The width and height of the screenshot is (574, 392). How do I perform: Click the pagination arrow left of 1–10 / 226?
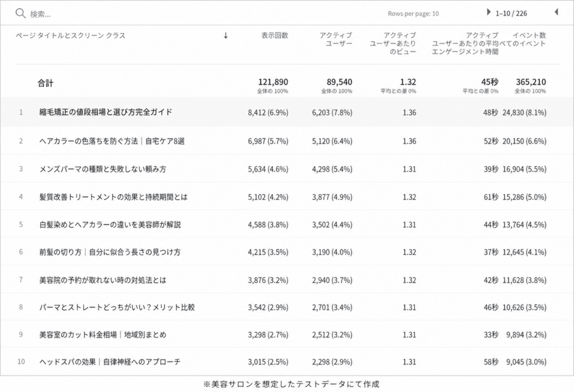point(488,12)
